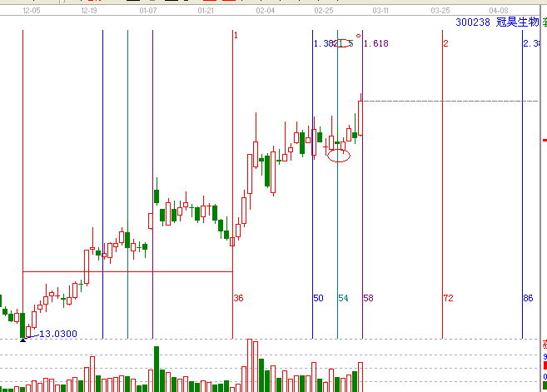
Task: Click the small red circle at chart top
Action: 357,32
